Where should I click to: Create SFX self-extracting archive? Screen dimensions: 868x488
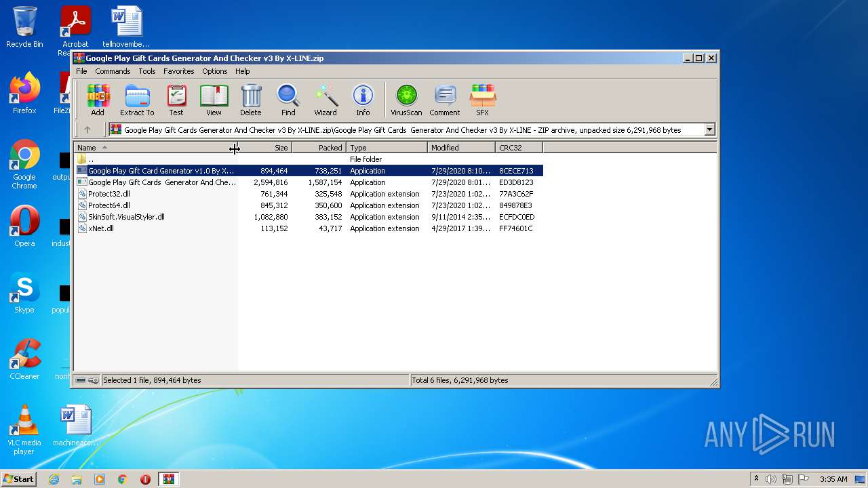tap(483, 100)
